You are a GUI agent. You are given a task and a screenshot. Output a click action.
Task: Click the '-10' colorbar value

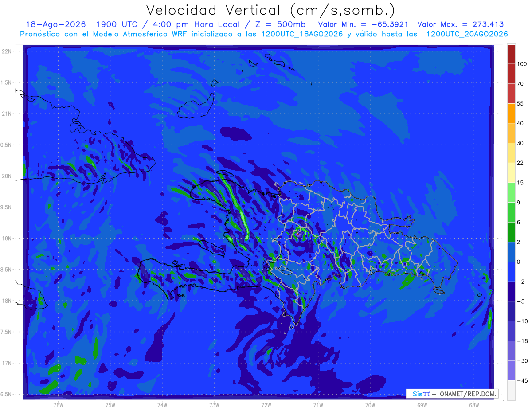pos(522,321)
